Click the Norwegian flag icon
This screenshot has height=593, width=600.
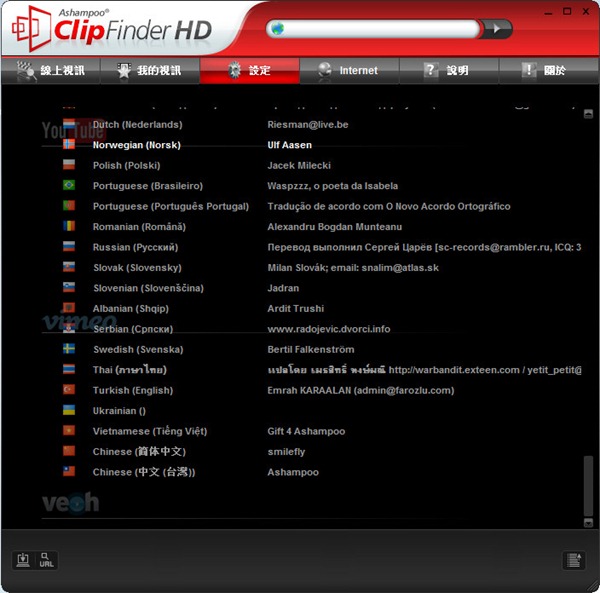[69, 144]
